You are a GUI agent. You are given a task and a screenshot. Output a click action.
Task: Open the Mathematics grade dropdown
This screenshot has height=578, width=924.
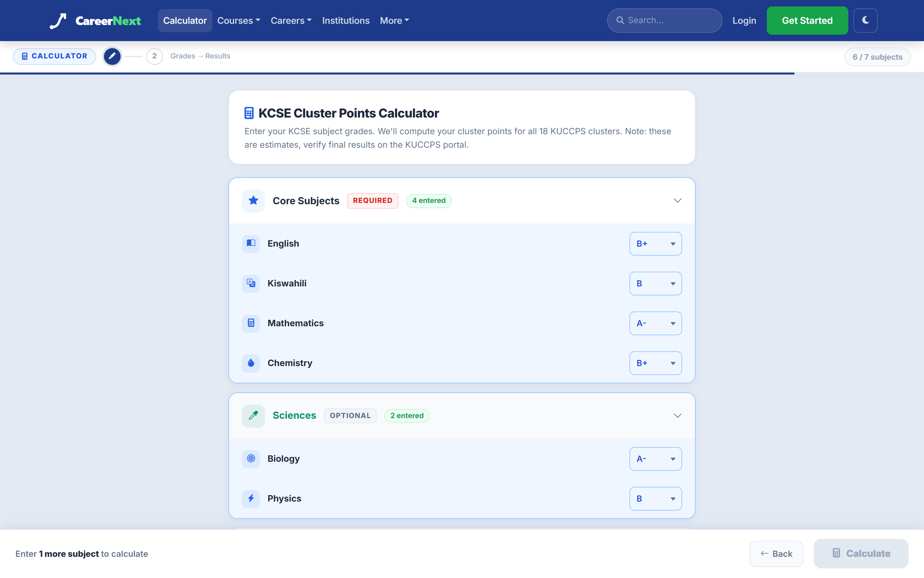click(655, 323)
